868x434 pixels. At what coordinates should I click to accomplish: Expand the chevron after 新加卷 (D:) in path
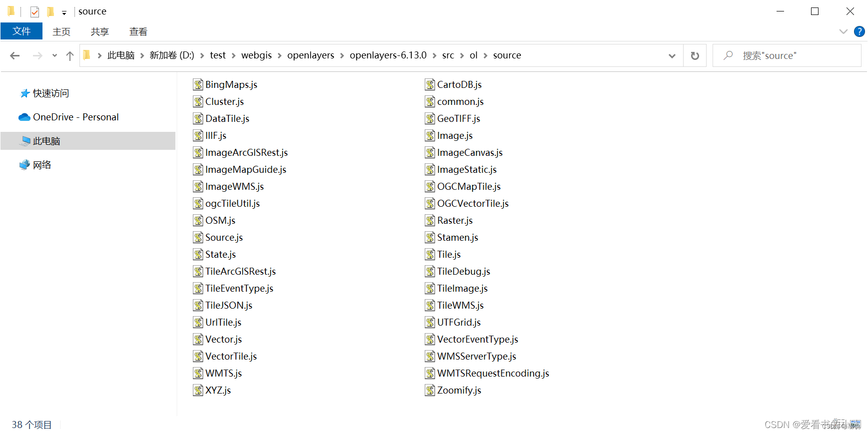pyautogui.click(x=202, y=55)
